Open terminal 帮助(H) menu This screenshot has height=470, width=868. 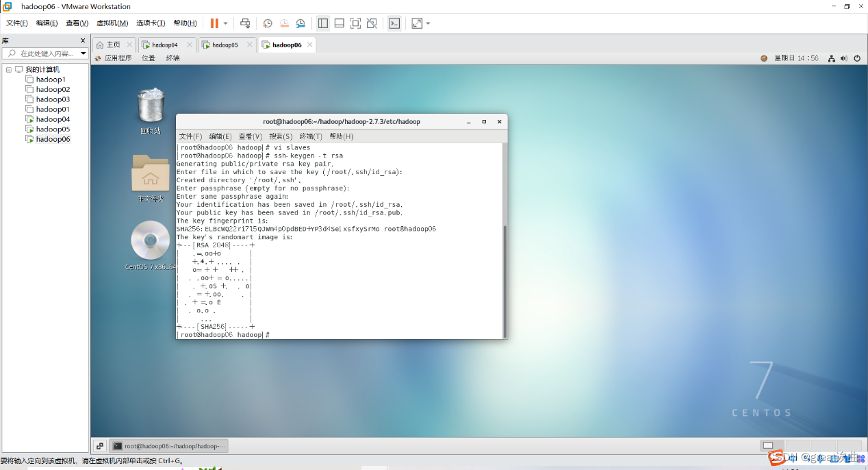[x=341, y=136]
